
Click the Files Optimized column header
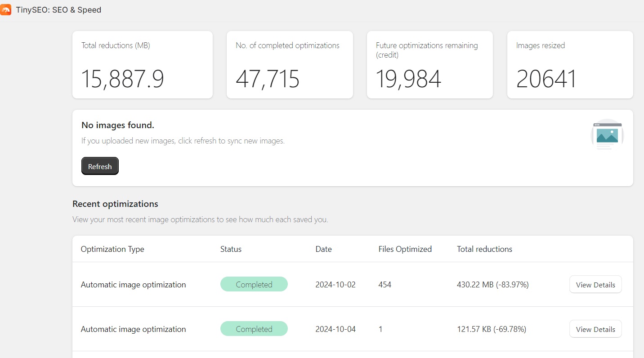[x=405, y=249]
